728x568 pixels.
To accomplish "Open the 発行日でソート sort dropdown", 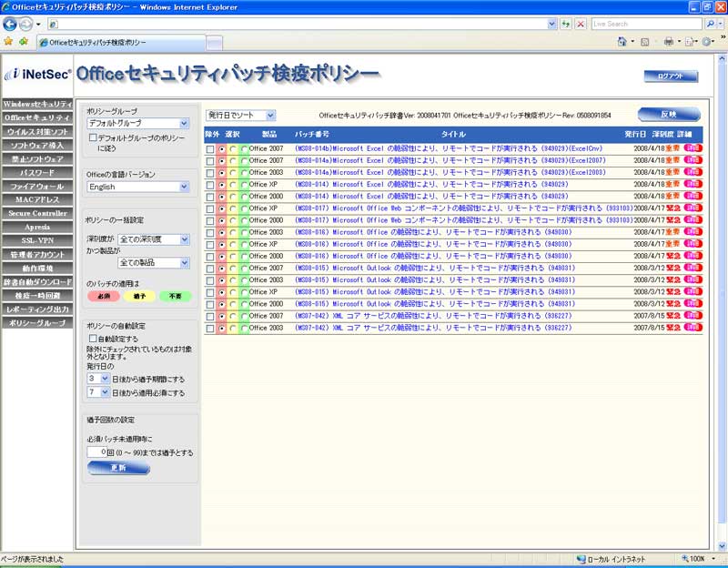I will tap(241, 116).
